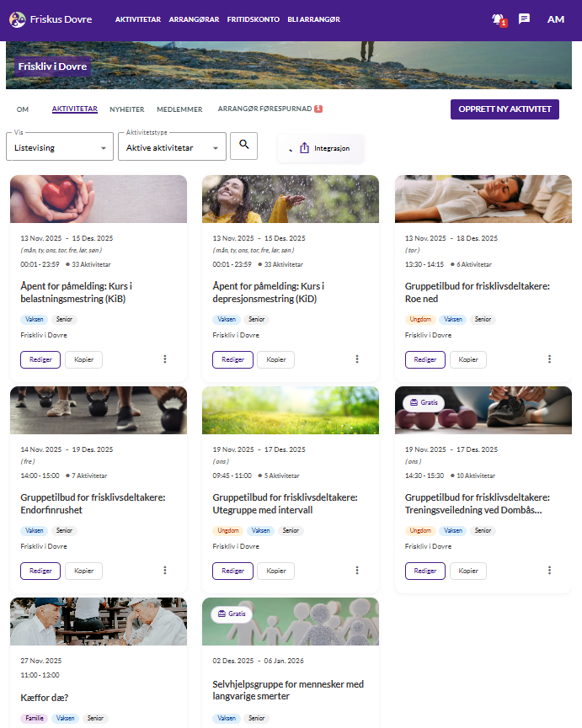Click the magnifier search button
The width and height of the screenshot is (582, 728).
[x=243, y=145]
